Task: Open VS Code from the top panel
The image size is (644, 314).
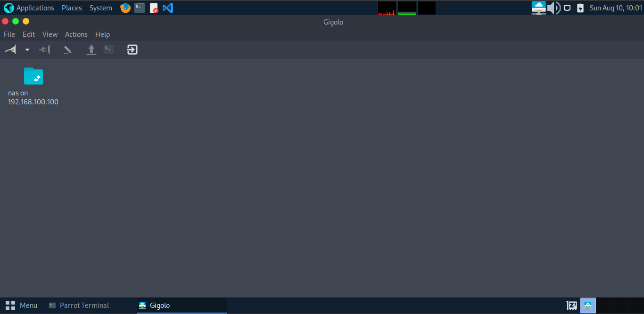Action: coord(168,8)
